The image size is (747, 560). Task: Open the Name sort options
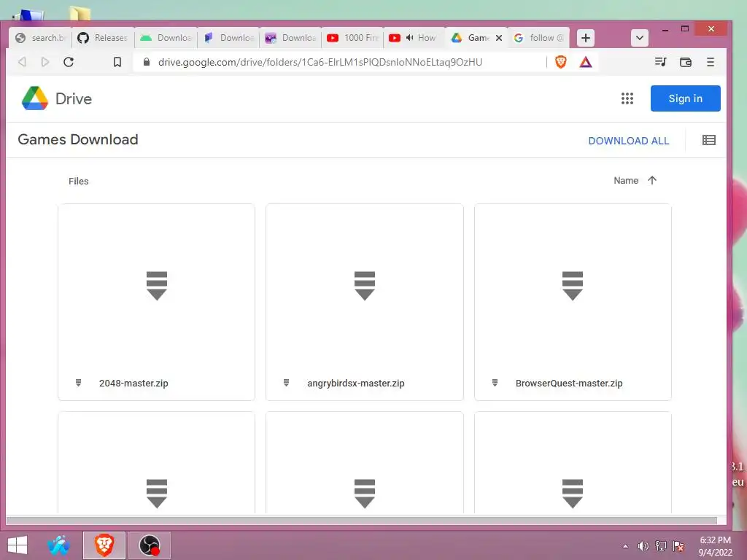[625, 181]
